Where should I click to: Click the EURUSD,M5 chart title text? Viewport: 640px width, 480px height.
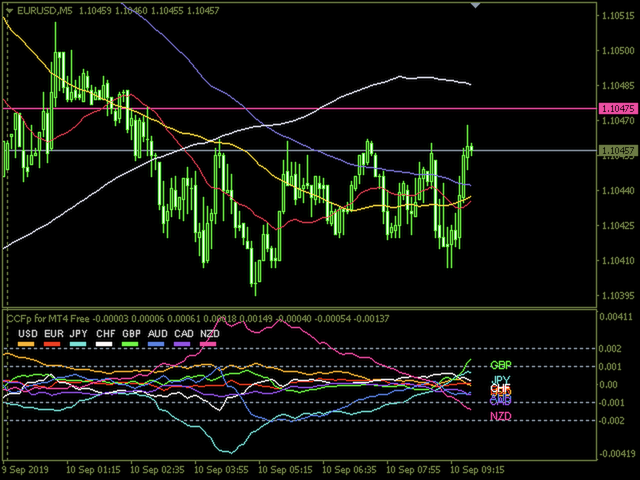(x=42, y=11)
